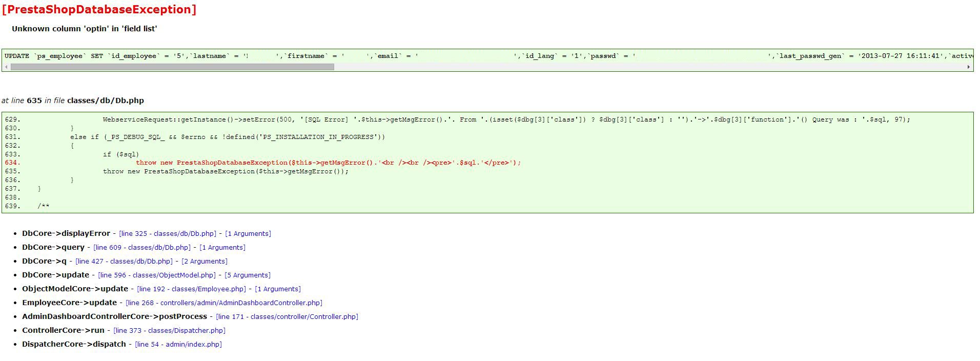980x361 pixels.
Task: Open line 171 classes/controller/Controller.php link
Action: pos(287,316)
